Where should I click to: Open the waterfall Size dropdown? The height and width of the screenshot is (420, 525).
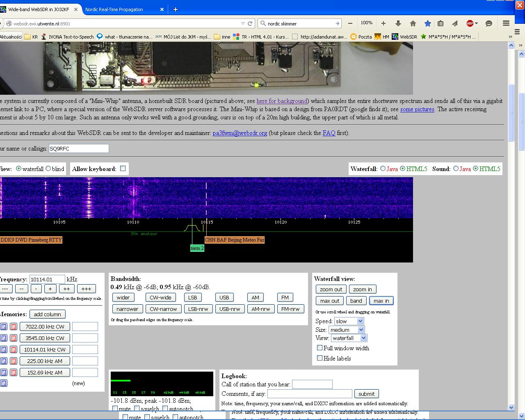point(347,330)
